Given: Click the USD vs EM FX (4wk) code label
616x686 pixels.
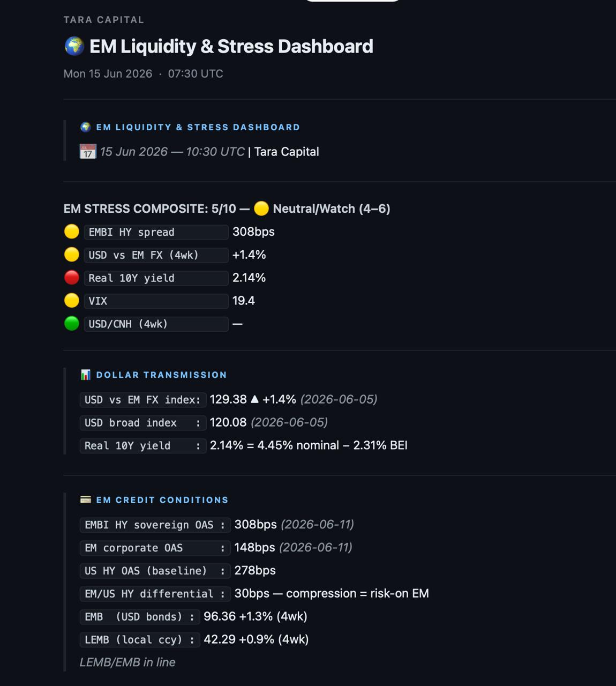Looking at the screenshot, I should pos(156,255).
